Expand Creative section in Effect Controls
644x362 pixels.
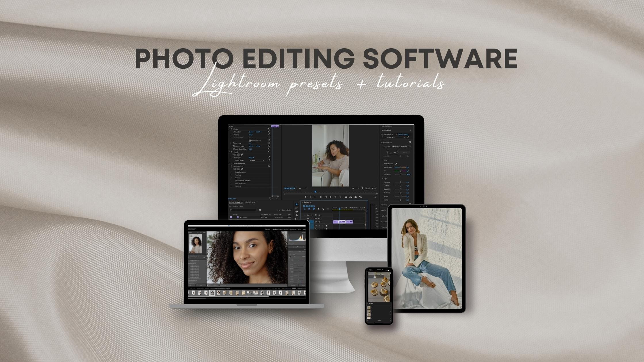click(x=231, y=175)
